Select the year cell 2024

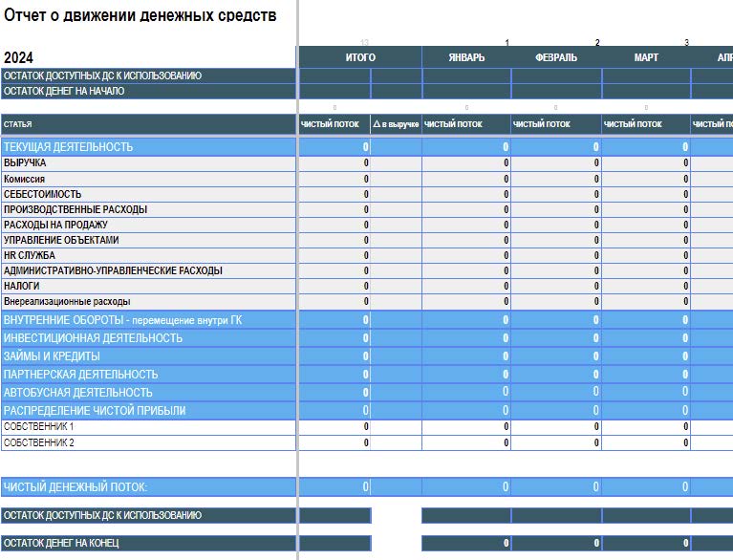click(18, 57)
